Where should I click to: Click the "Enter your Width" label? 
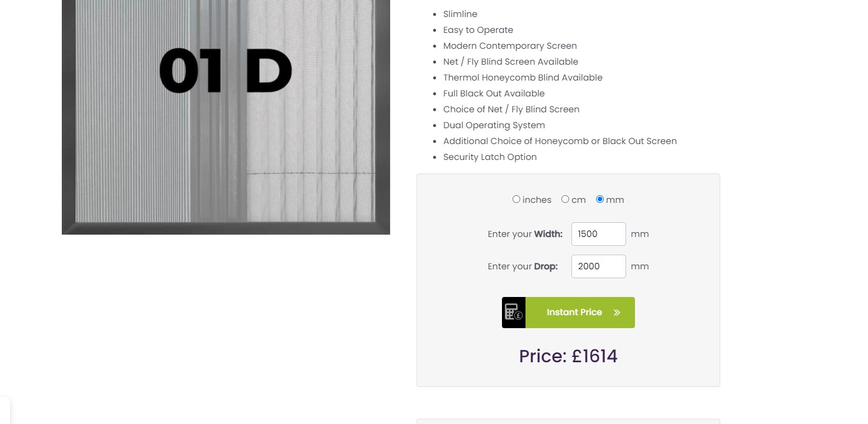click(525, 234)
